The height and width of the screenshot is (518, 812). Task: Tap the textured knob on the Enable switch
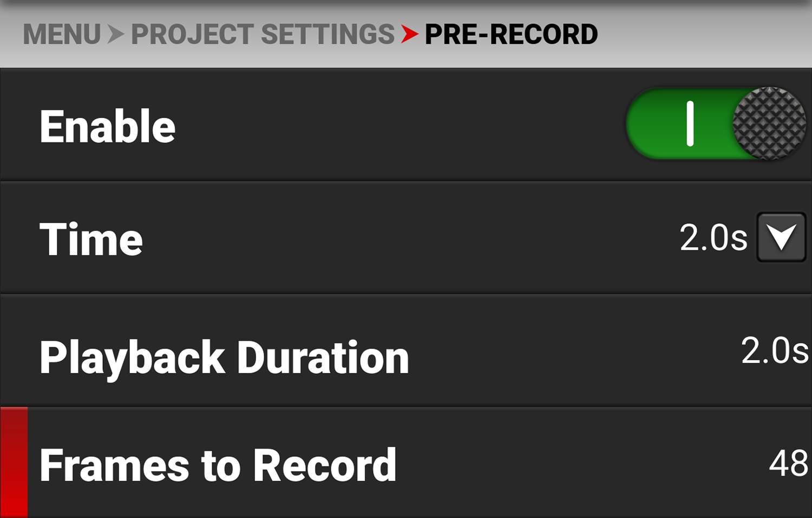tap(769, 124)
